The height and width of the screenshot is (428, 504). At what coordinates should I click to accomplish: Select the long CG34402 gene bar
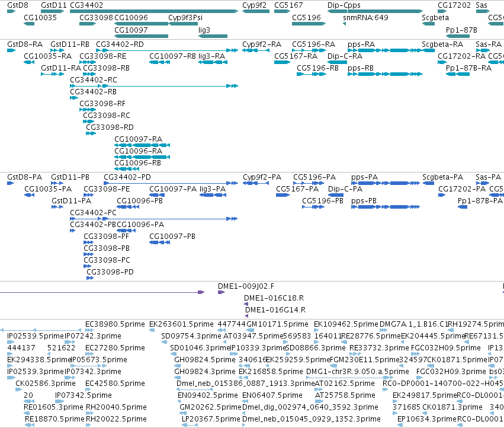[x=154, y=11]
